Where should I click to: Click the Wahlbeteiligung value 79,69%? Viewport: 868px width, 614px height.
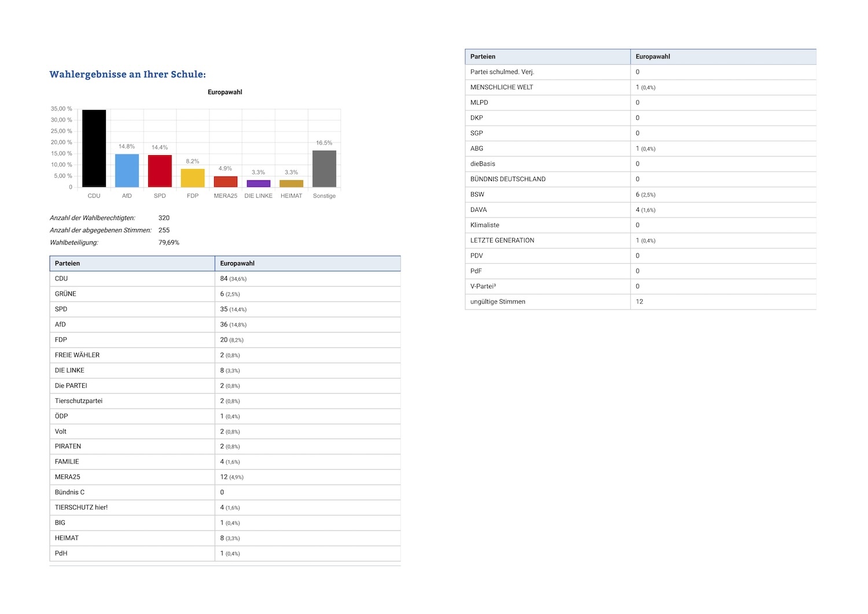[169, 242]
